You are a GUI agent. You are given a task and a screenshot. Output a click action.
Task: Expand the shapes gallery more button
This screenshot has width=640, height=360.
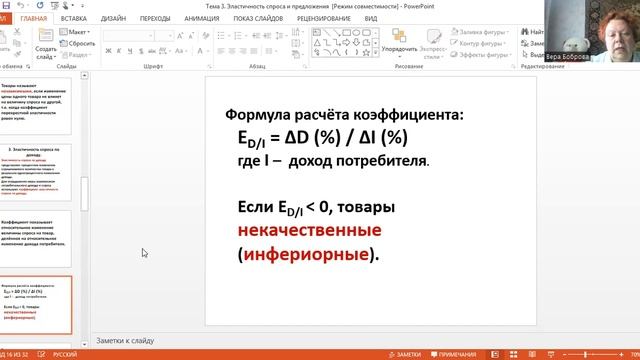pos(376,53)
